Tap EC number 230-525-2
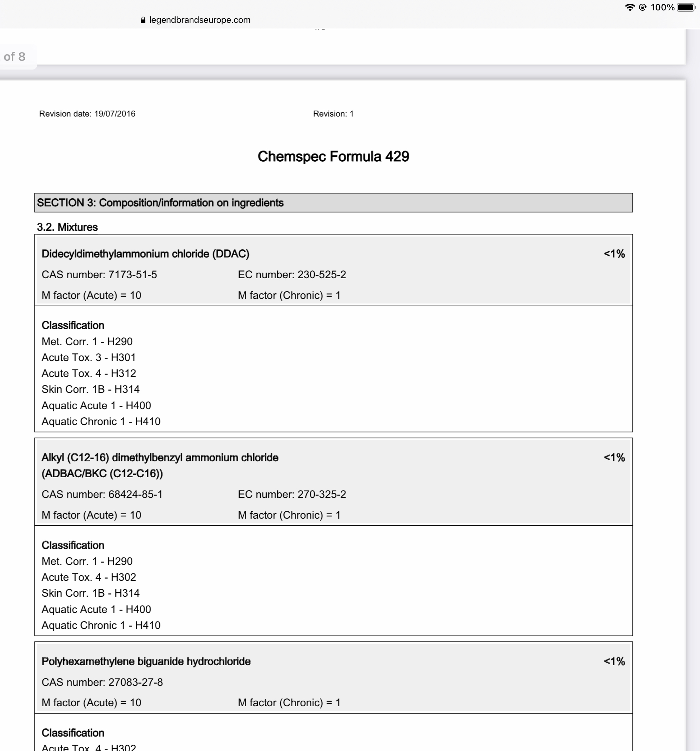 [292, 275]
